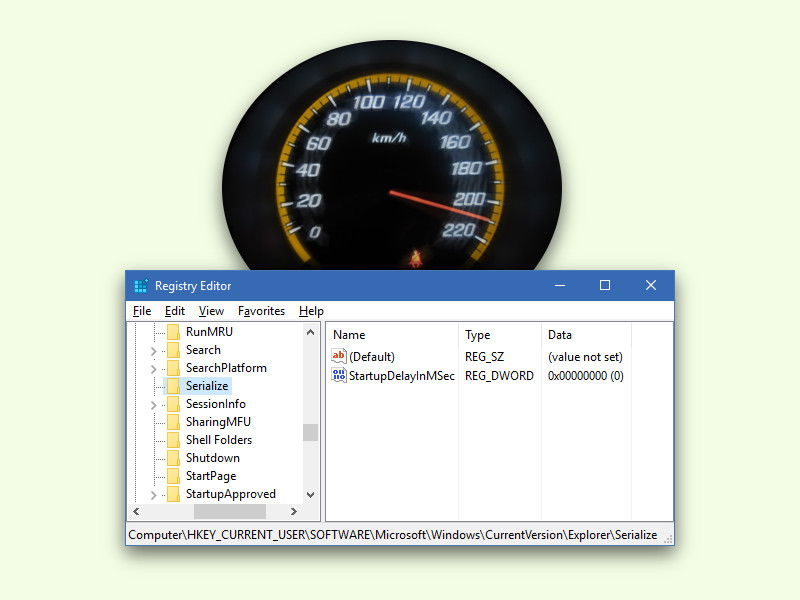Click the Registry Editor title bar icon
The width and height of the screenshot is (800, 600).
(x=141, y=286)
